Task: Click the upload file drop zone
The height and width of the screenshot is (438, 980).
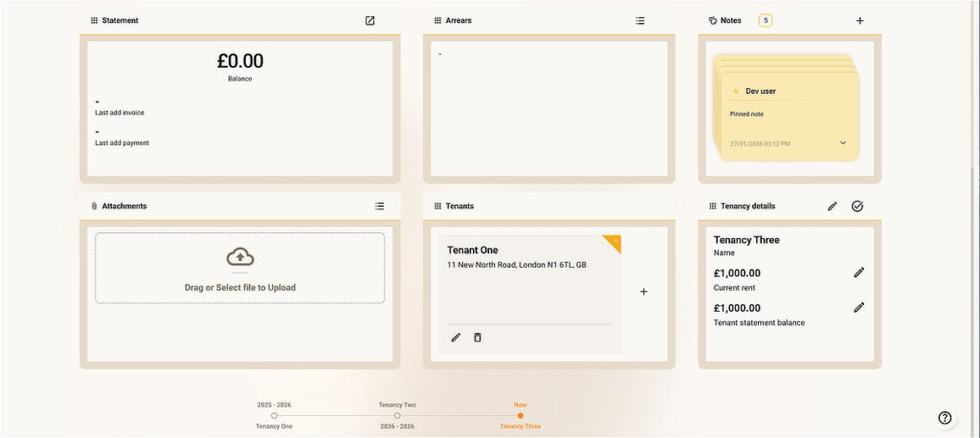Action: coord(240,268)
